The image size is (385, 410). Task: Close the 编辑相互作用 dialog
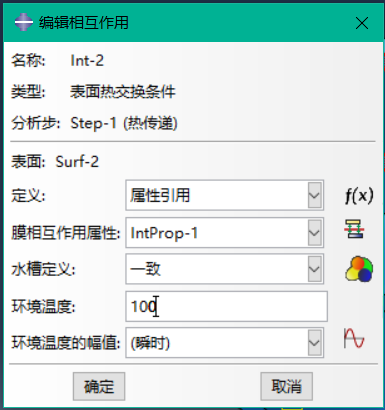point(362,23)
